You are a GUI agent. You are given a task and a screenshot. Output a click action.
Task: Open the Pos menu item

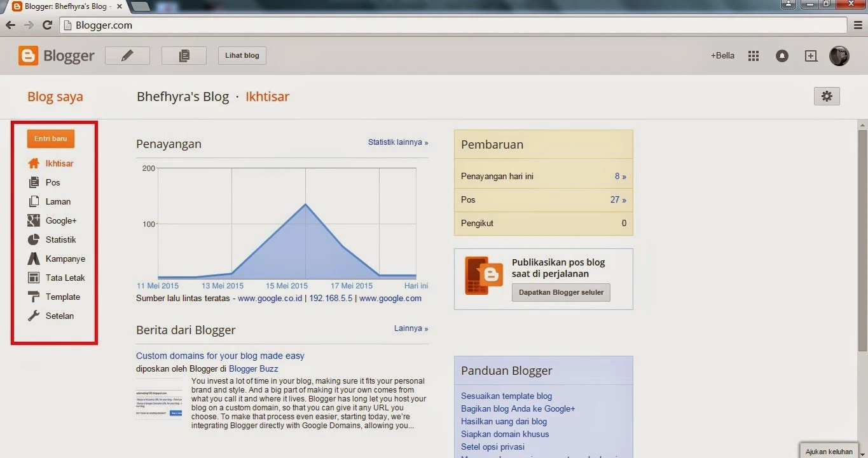tap(53, 182)
